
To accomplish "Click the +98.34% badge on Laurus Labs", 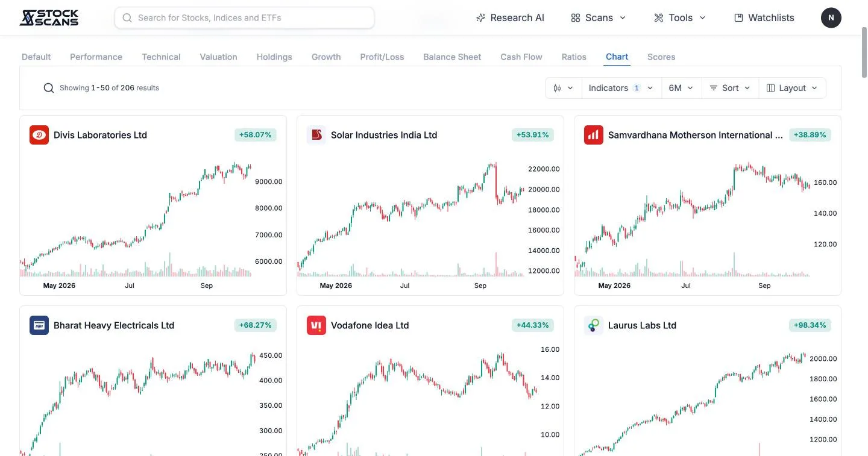I will (810, 325).
